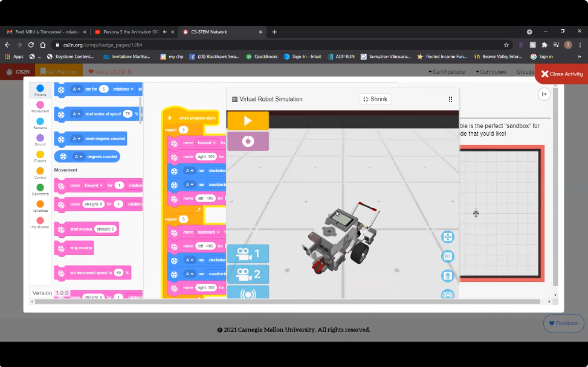Select the Variables block category

pyautogui.click(x=40, y=206)
